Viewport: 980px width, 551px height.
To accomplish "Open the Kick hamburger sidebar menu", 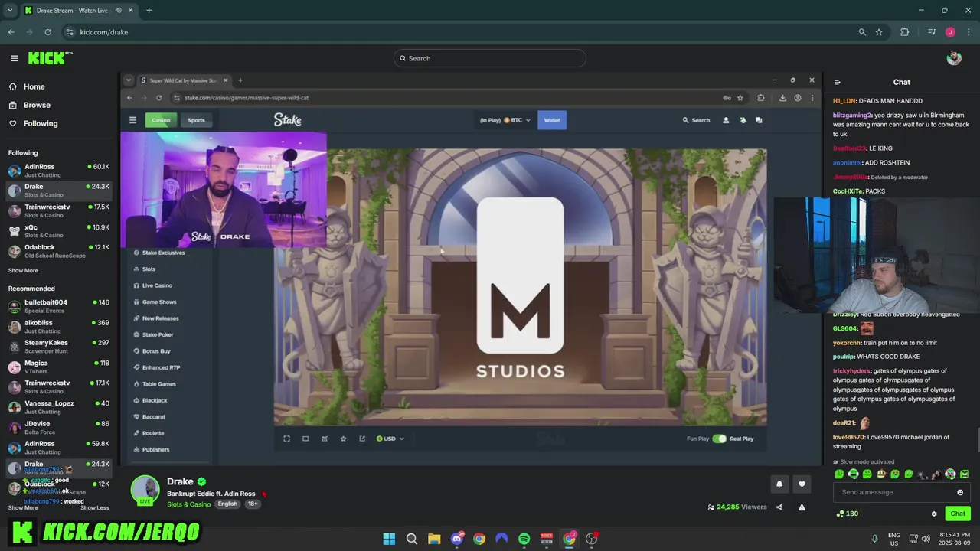I will (15, 58).
